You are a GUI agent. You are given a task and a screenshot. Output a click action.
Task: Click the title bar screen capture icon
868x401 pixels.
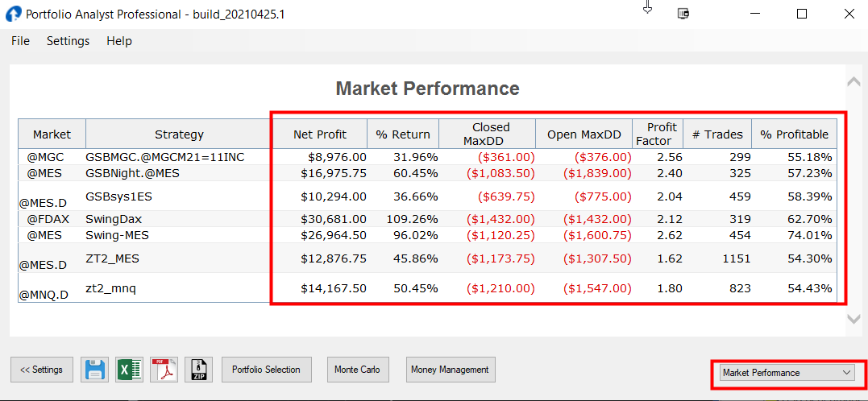[684, 14]
